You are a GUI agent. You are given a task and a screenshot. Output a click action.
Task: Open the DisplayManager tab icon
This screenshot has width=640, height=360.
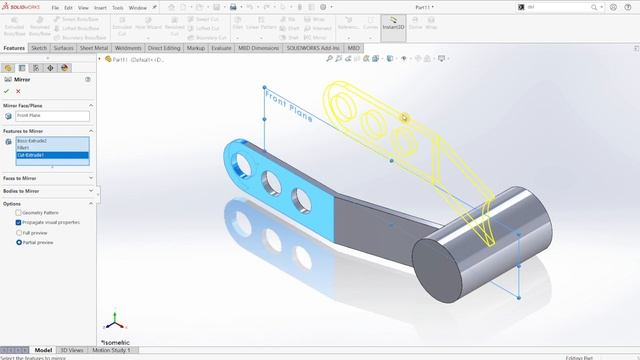click(x=64, y=68)
